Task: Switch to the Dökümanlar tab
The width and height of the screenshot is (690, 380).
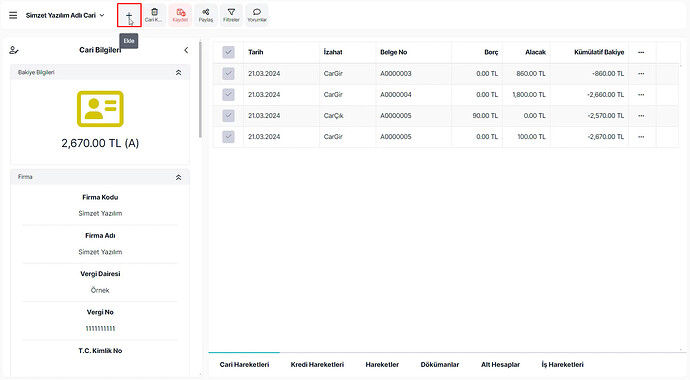Action: 440,365
